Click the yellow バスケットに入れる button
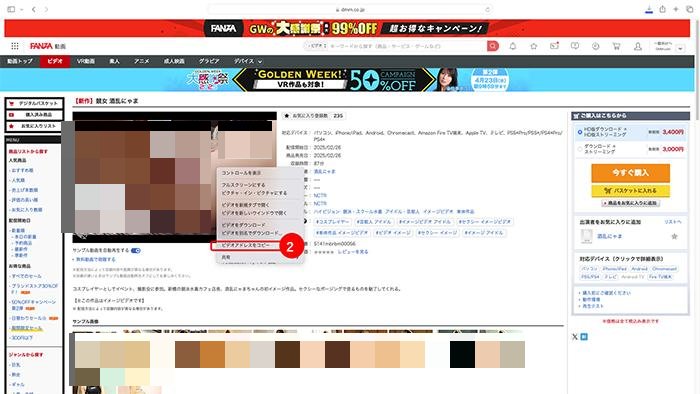The height and width of the screenshot is (394, 700). point(630,191)
